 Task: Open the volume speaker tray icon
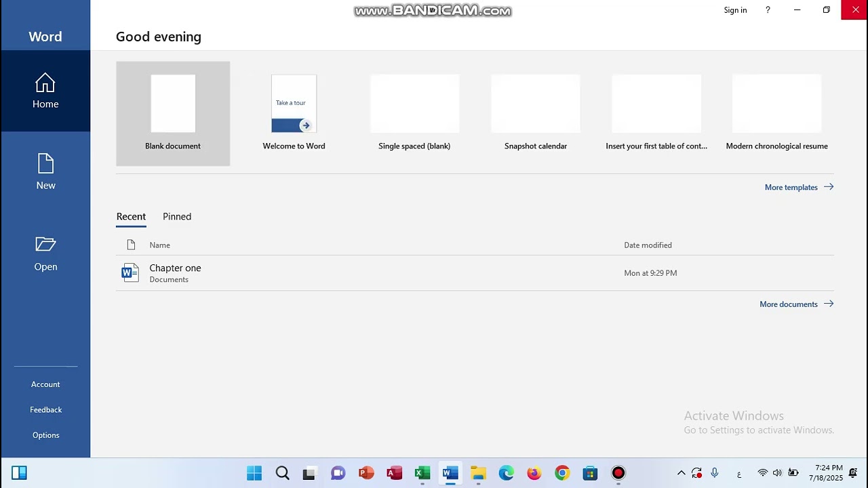click(x=777, y=473)
